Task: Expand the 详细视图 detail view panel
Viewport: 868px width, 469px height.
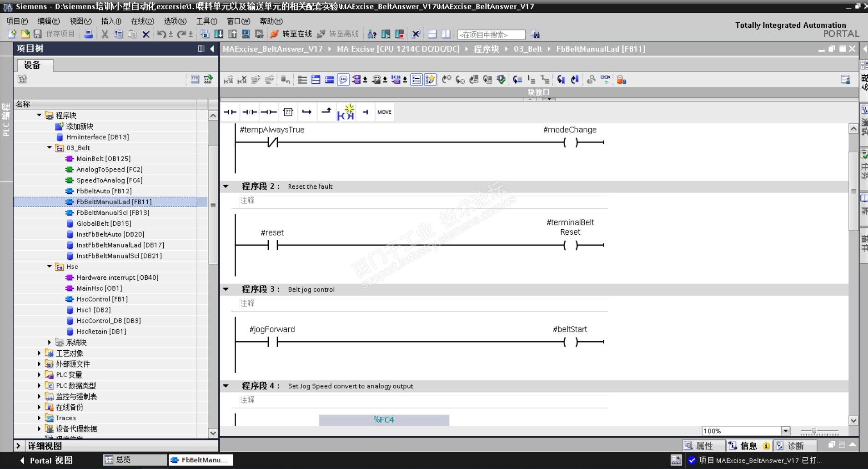Action: [x=18, y=446]
